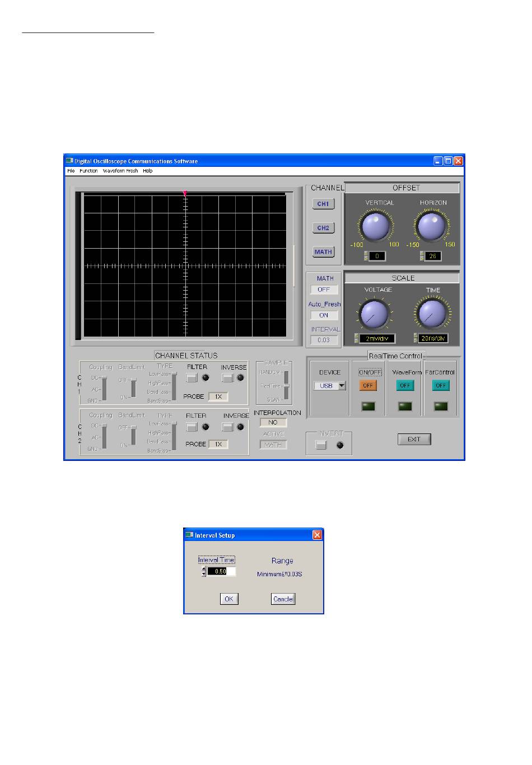This screenshot has width=532, height=765.
Task: Click the pink trigger marker atop the waveform display
Action: [185, 193]
